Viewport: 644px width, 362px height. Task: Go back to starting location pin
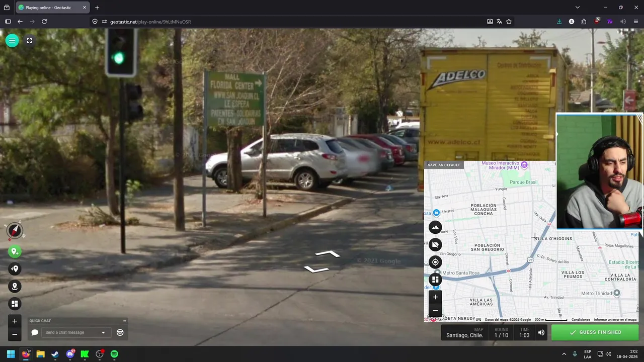(x=15, y=287)
